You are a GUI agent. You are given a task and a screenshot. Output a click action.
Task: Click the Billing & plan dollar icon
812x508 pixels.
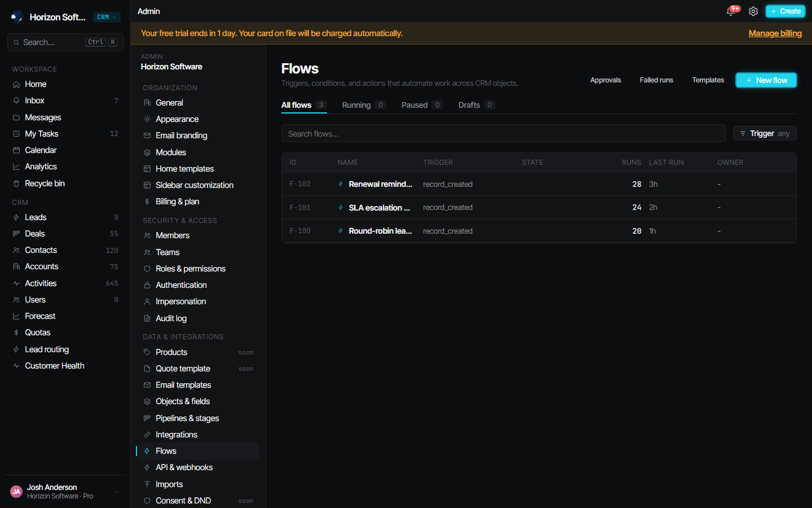[147, 202]
